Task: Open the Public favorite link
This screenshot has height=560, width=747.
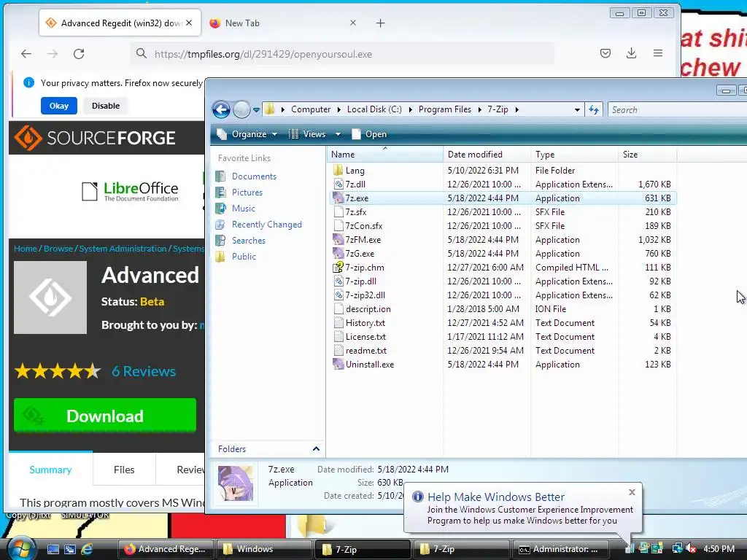Action: (x=244, y=257)
